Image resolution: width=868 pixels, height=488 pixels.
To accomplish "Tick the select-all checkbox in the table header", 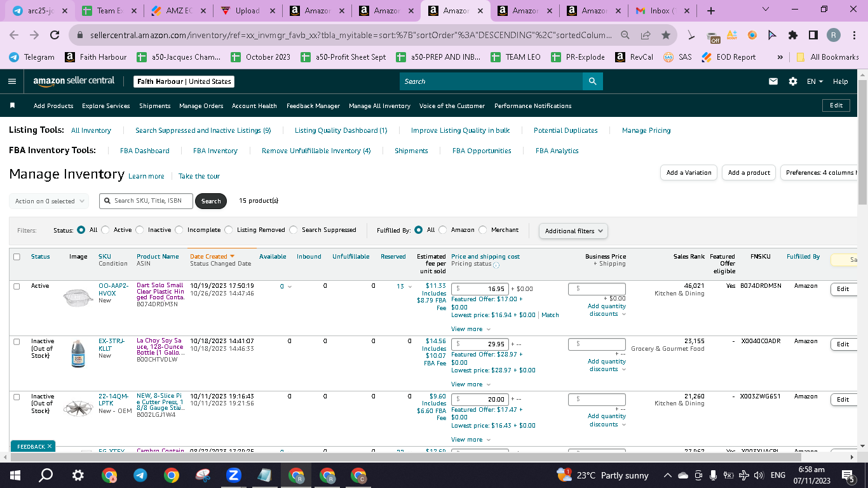I will pos(17,257).
